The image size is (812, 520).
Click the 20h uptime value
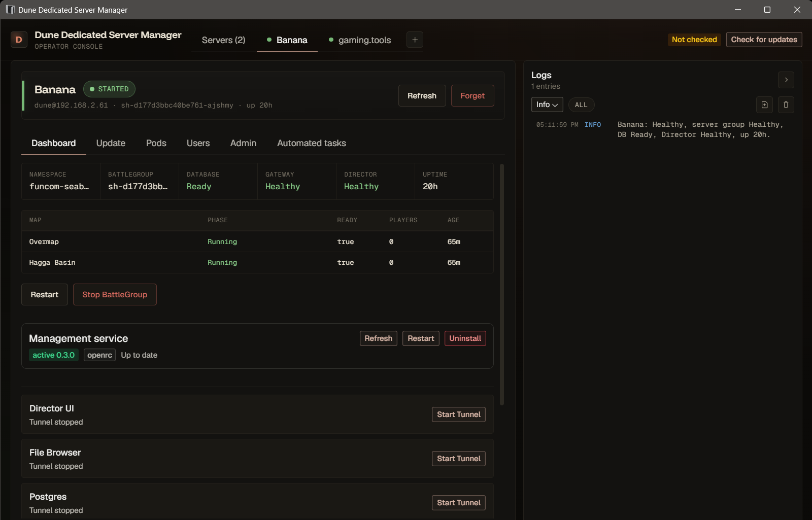point(430,186)
